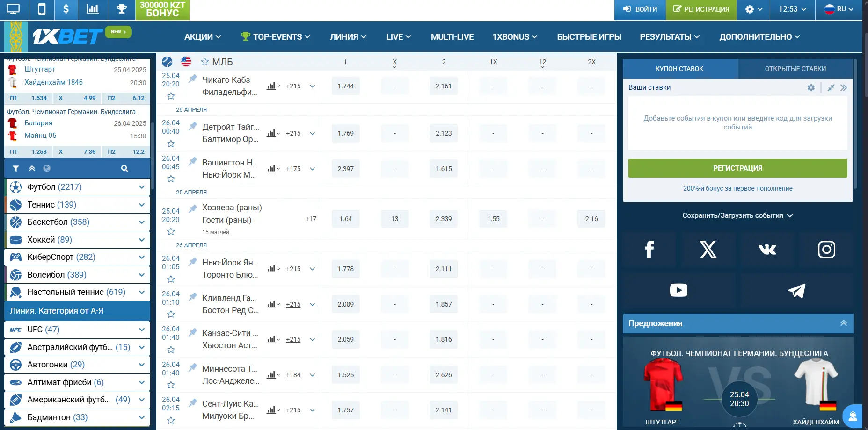Screen dimensions: 868x430
Task: Click green РЕГИСТРАЦИЯ button in bet slip
Action: [x=737, y=168]
